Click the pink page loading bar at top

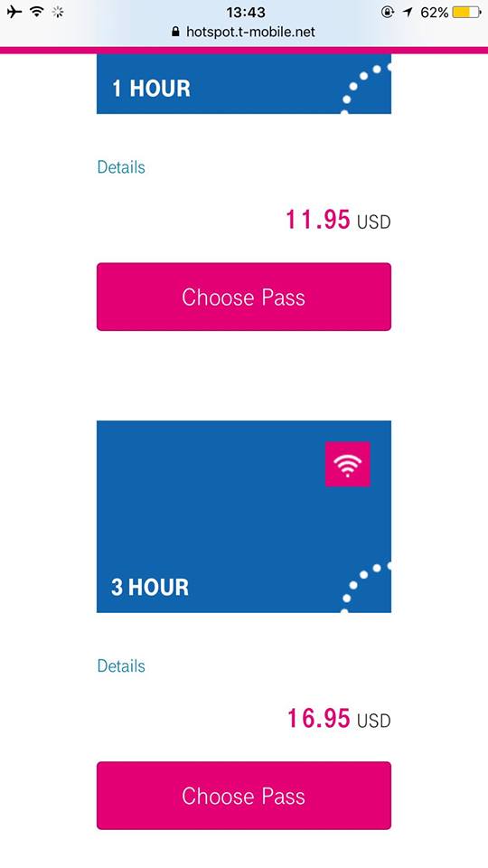click(244, 51)
